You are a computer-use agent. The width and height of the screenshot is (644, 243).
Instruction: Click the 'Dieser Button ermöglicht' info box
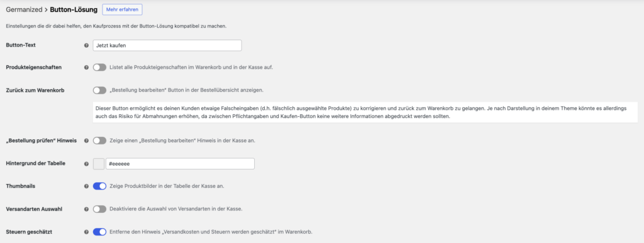coord(365,112)
